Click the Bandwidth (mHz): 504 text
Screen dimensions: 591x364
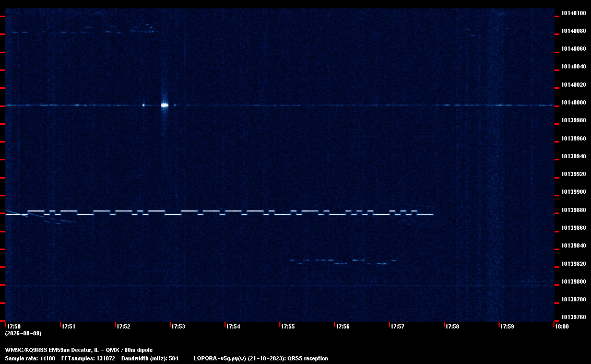[150, 358]
